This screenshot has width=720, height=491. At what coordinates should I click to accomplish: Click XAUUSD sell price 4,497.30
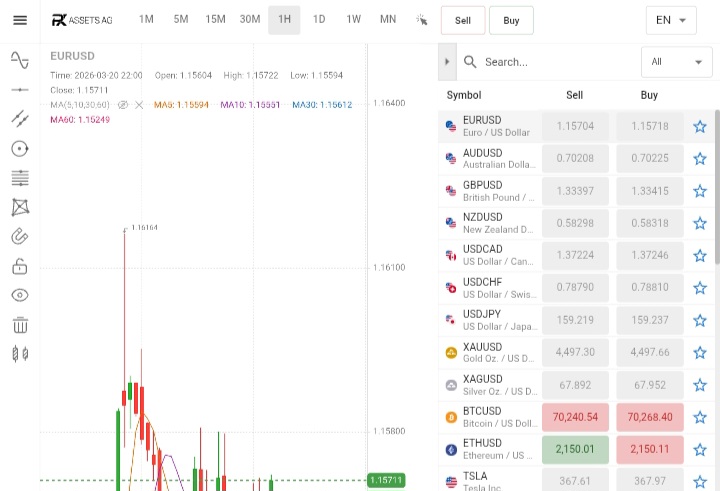pyautogui.click(x=575, y=352)
